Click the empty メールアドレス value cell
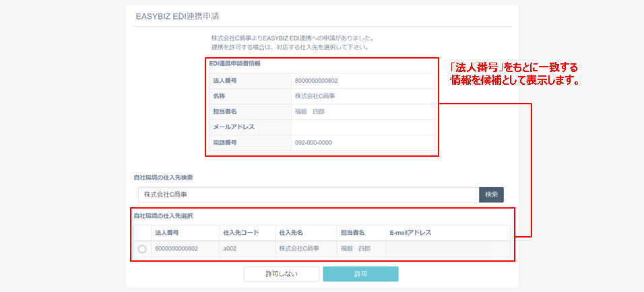 362,127
